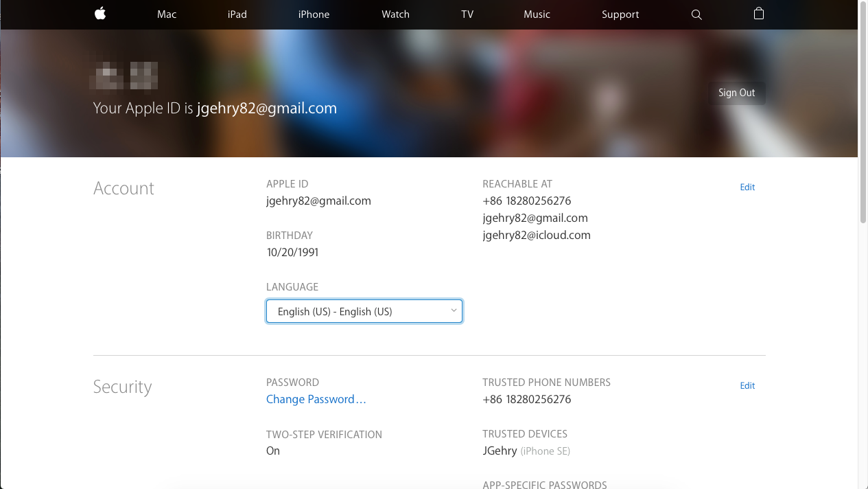Edit the Security section
The height and width of the screenshot is (489, 868).
[747, 385]
